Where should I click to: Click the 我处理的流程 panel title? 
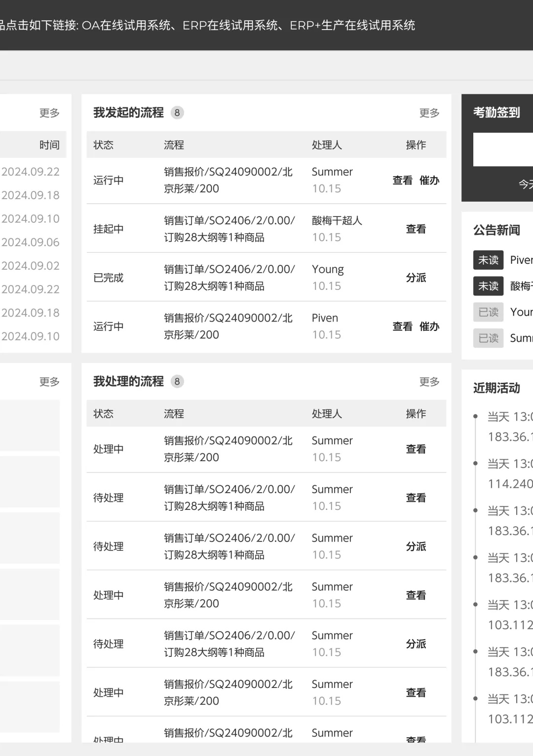click(x=128, y=381)
